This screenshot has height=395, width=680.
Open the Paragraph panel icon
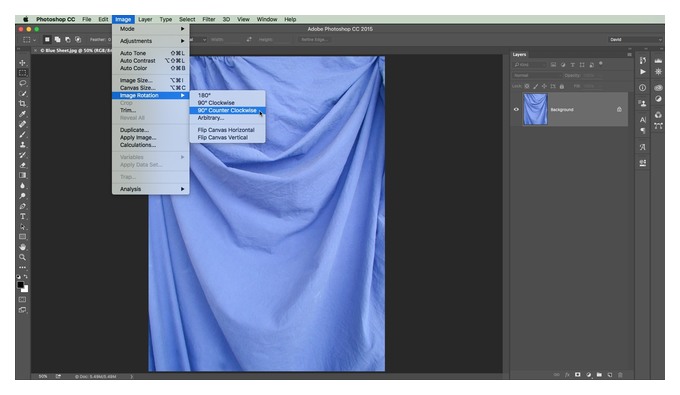tap(643, 131)
